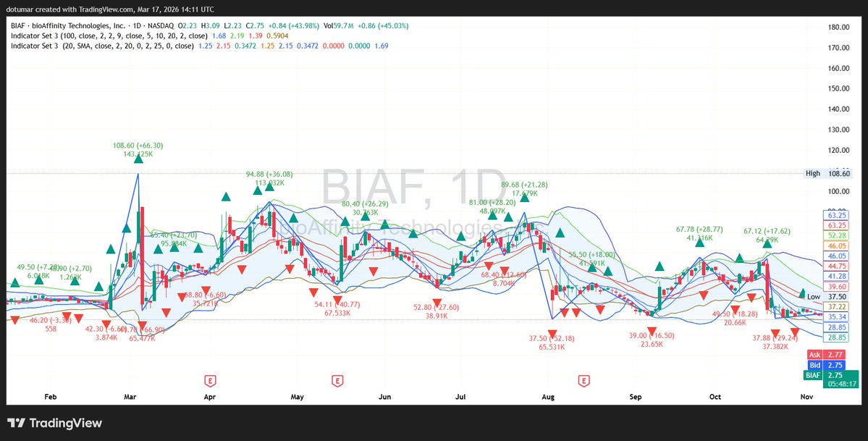The width and height of the screenshot is (868, 441).
Task: Click the Oct label on time axis
Action: click(715, 398)
